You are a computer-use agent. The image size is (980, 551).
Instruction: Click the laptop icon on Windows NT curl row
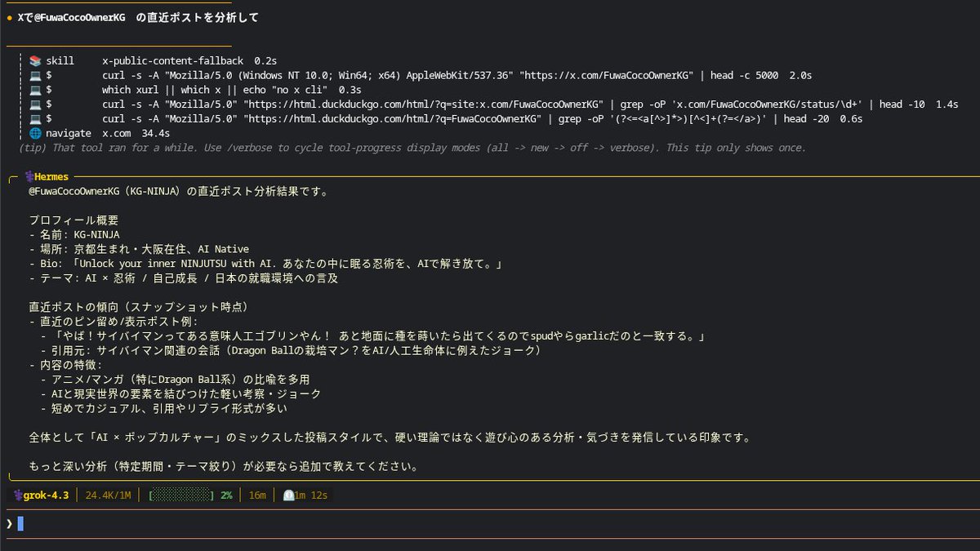35,75
